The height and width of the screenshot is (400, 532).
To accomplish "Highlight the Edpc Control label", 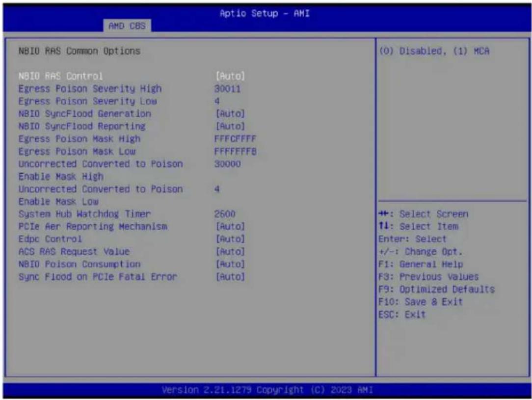I will (x=50, y=239).
